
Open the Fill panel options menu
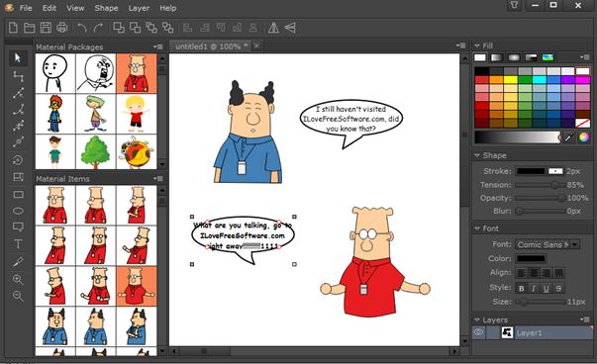(585, 57)
